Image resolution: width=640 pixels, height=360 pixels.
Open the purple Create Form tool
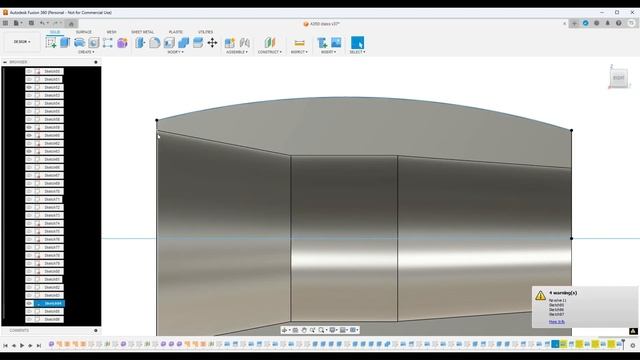[122, 42]
